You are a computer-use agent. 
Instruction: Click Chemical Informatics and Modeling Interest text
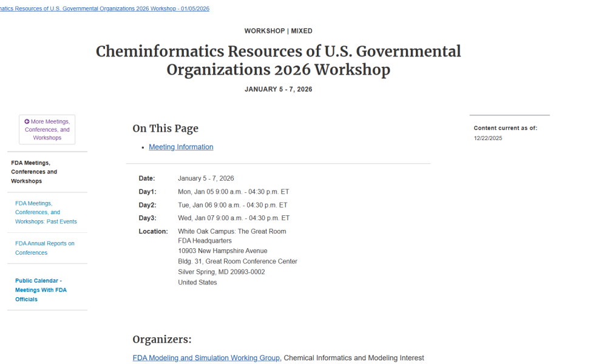pos(354,358)
